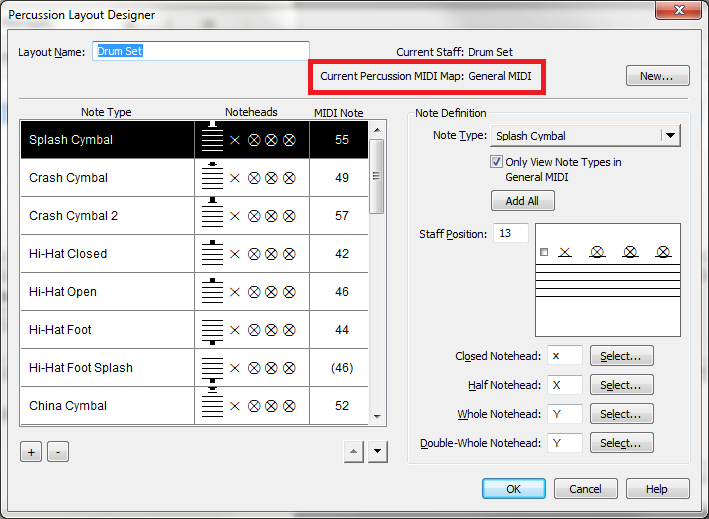Click the Crash Cymbal noteheads cell
The image size is (709, 519).
(252, 178)
